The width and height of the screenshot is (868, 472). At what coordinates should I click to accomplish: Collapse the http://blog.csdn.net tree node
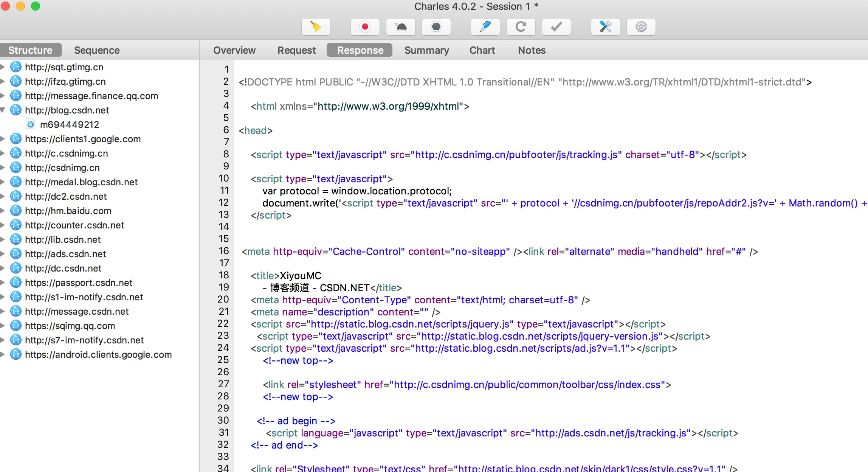pyautogui.click(x=3, y=110)
